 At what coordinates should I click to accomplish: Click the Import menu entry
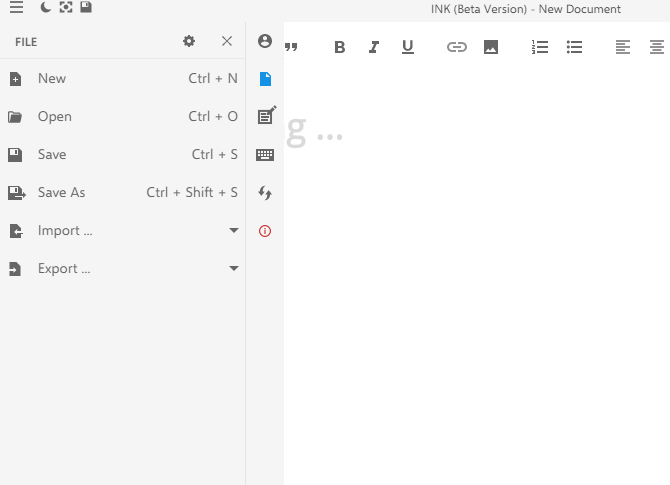click(123, 231)
